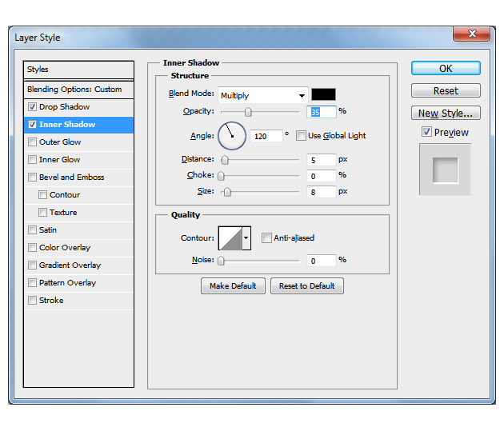This screenshot has height=431, width=504.
Task: Click the Choke slider handle
Action: [x=221, y=176]
